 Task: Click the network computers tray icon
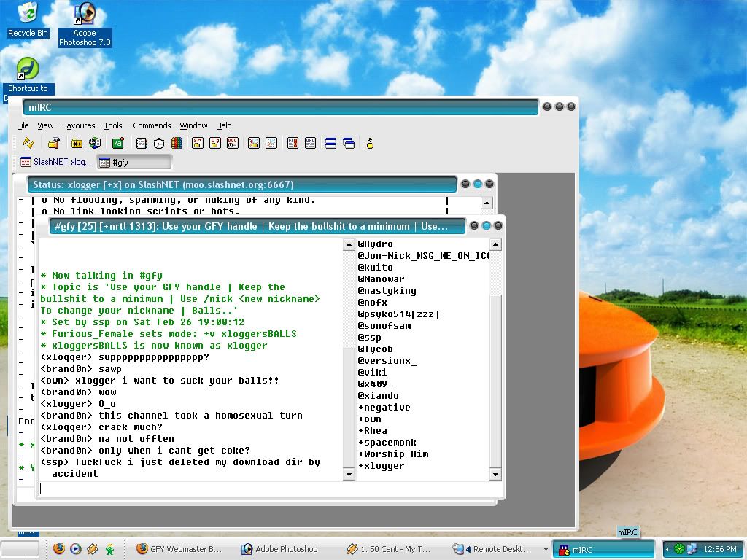pyautogui.click(x=692, y=550)
